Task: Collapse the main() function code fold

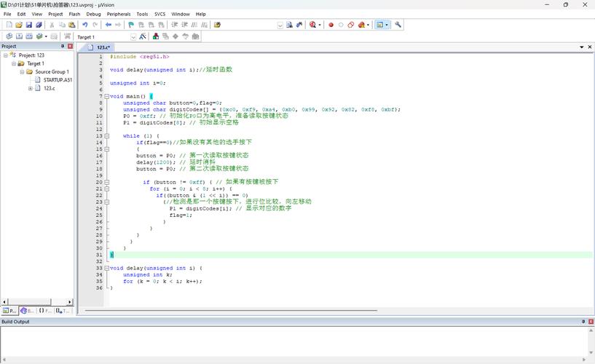Action: [x=107, y=96]
